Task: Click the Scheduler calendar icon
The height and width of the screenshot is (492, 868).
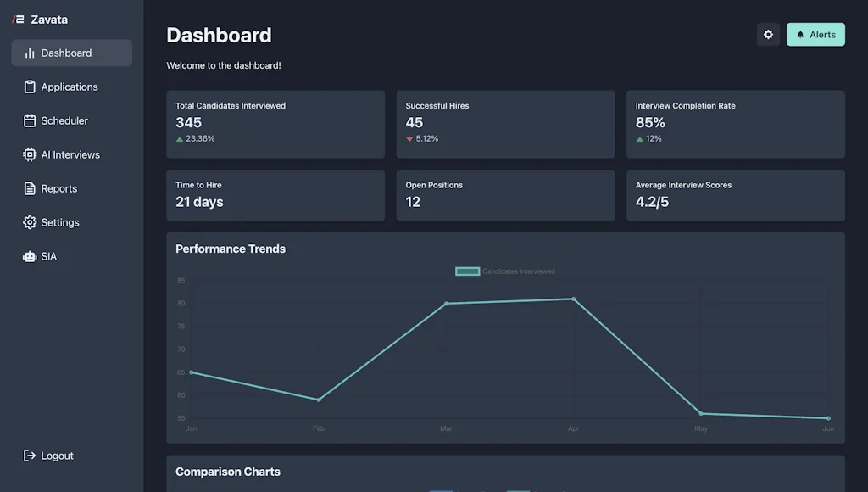Action: click(28, 120)
